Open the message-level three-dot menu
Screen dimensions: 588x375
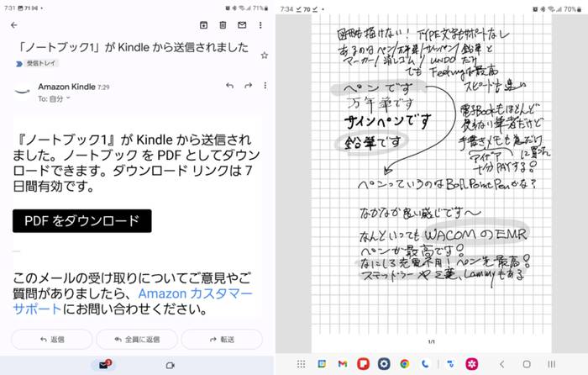265,86
